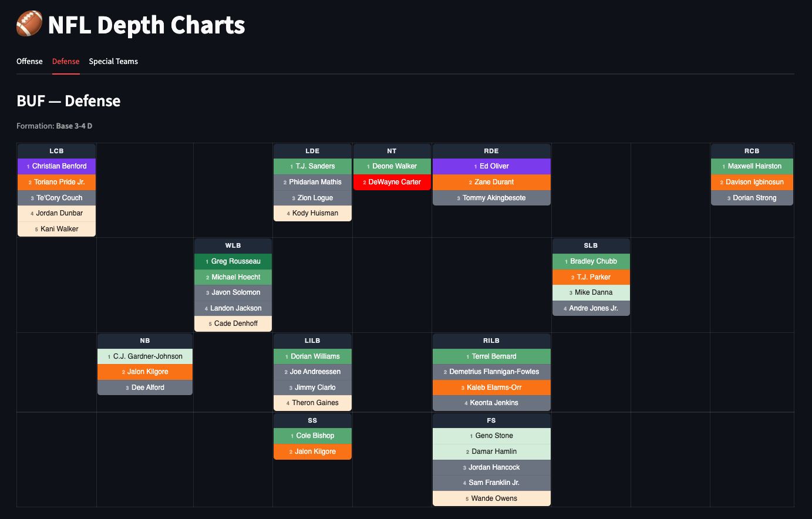Click Dorian Strong player cell
Screen dimensions: 812x519
click(752, 198)
